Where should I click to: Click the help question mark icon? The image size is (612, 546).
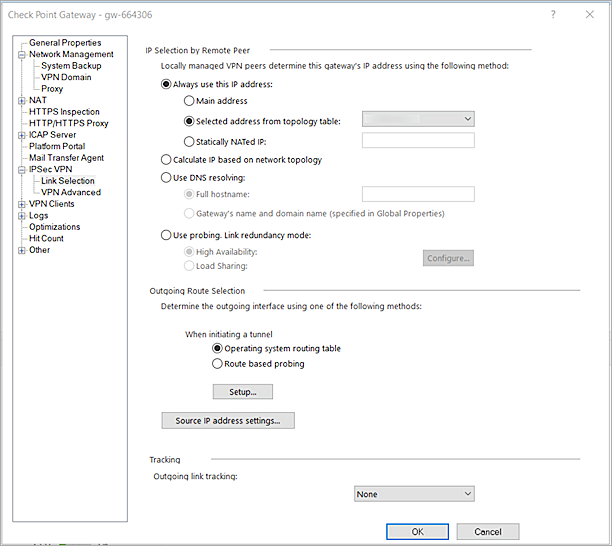coord(553,14)
